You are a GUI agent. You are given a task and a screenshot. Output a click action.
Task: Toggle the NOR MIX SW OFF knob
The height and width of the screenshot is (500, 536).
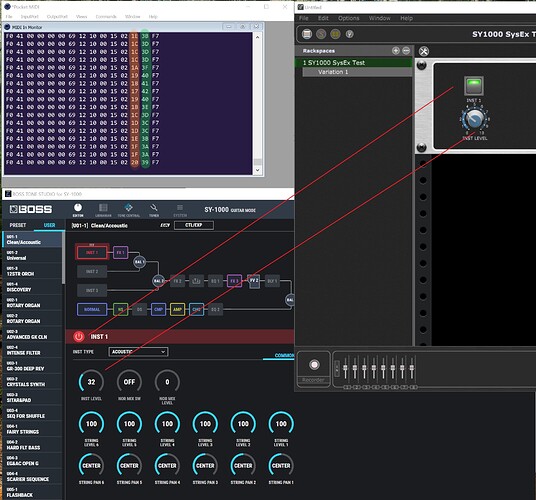point(129,382)
